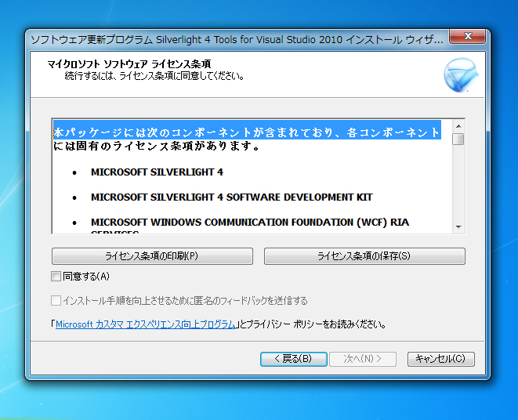The height and width of the screenshot is (420, 518).
Task: Close the install wizard window
Action: (x=468, y=36)
